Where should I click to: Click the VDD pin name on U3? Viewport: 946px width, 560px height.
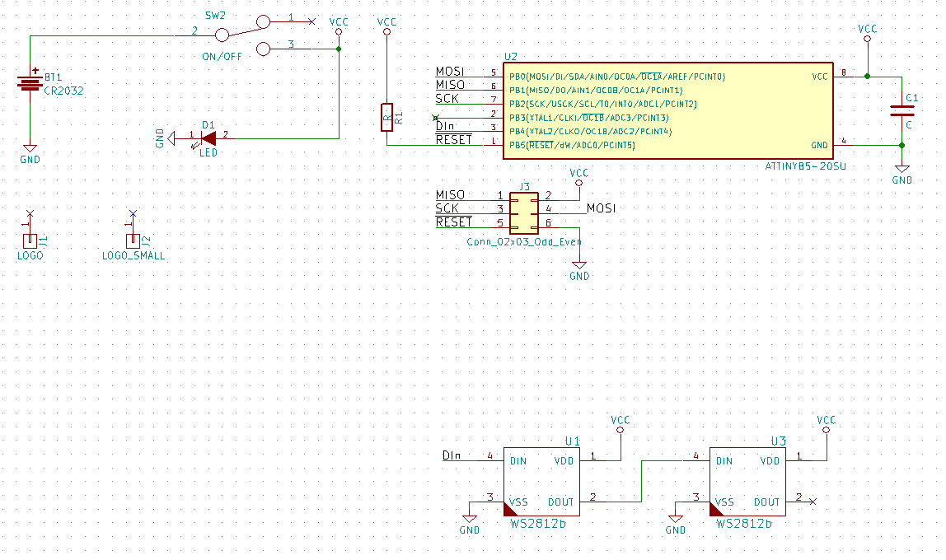tap(770, 461)
